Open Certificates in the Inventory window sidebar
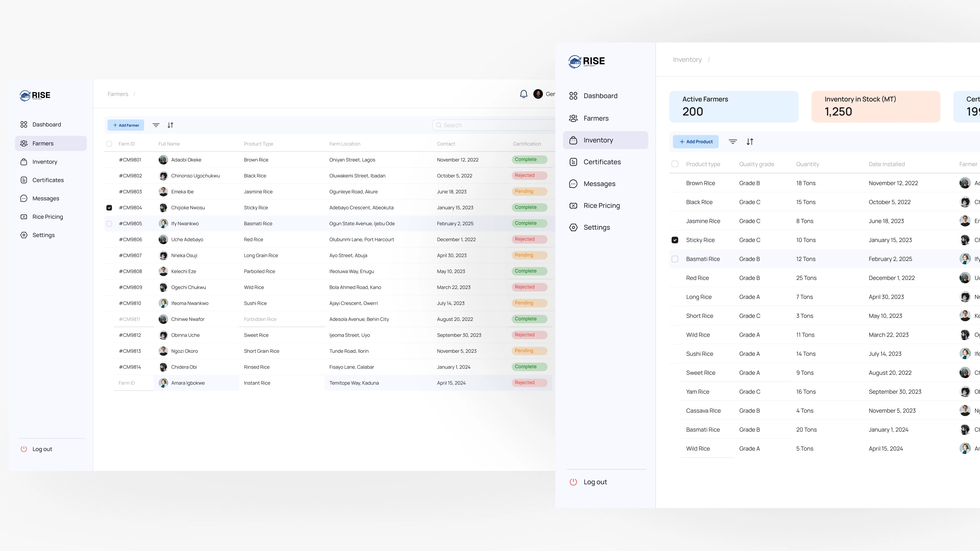 tap(602, 162)
